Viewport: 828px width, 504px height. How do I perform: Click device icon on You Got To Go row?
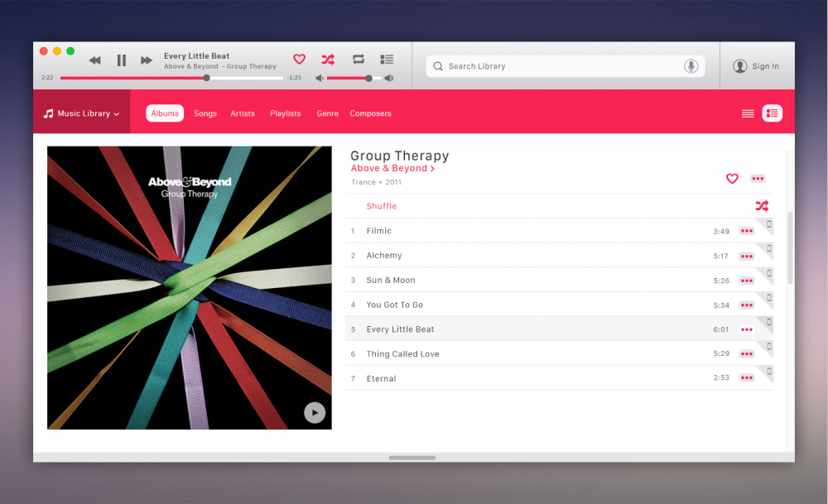click(769, 298)
